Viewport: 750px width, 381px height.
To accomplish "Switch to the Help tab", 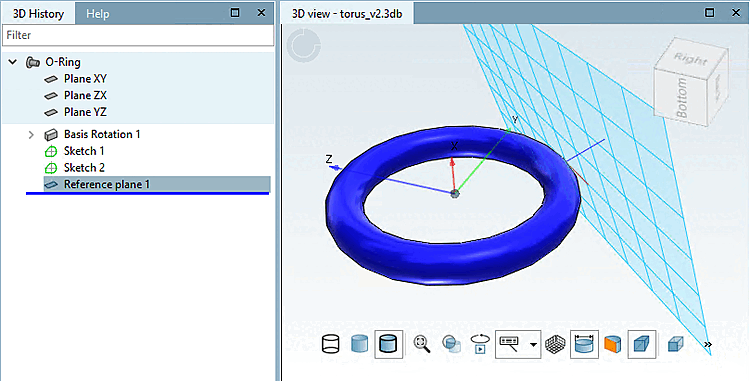I will click(x=98, y=14).
